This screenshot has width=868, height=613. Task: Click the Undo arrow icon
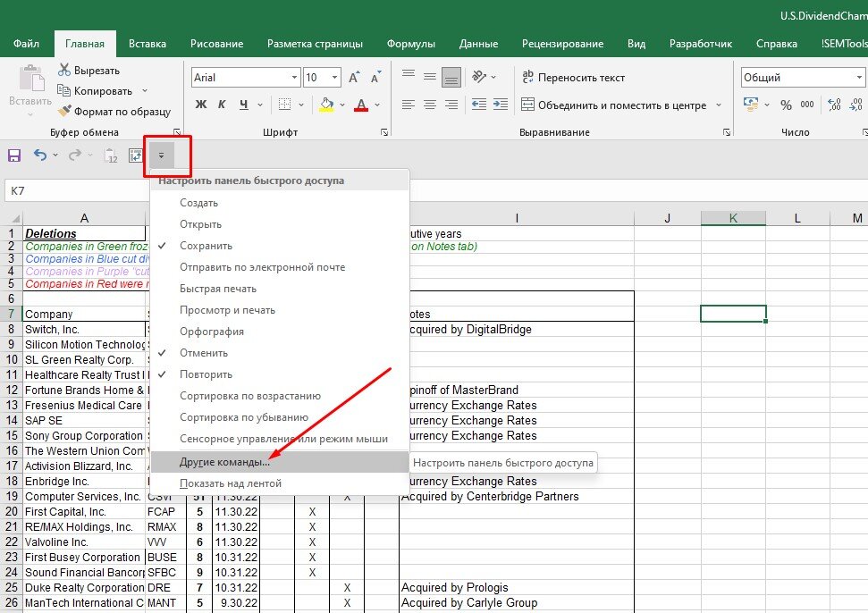coord(40,155)
